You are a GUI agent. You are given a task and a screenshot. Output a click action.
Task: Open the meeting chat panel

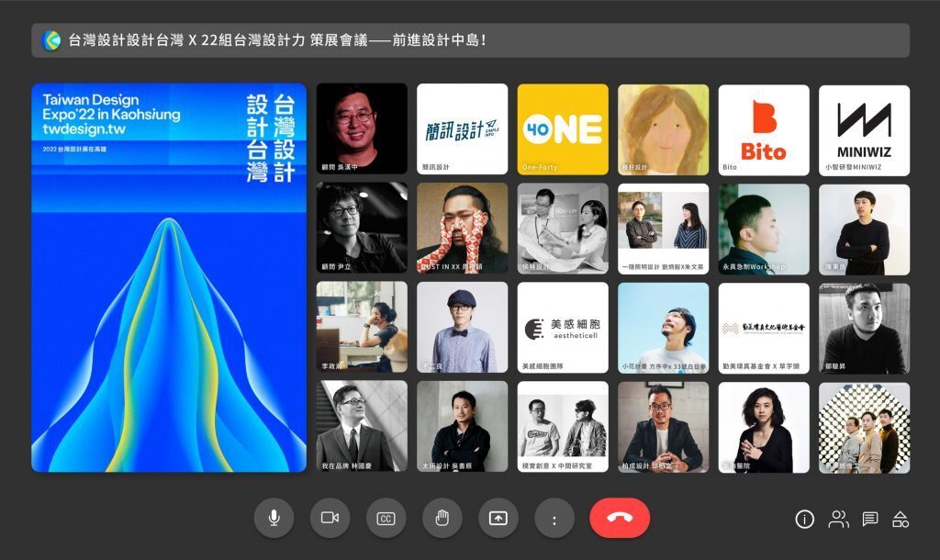[870, 520]
